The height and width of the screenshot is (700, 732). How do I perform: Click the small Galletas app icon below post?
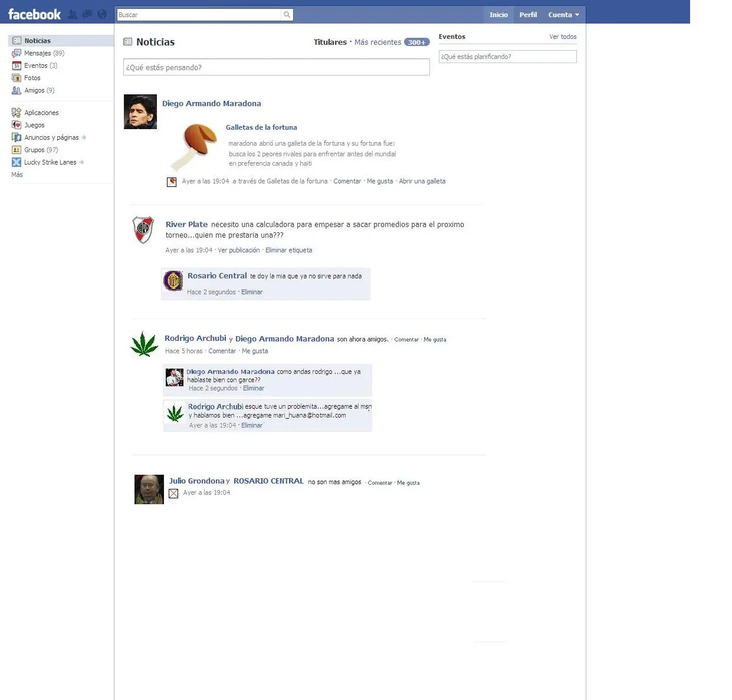click(x=172, y=182)
